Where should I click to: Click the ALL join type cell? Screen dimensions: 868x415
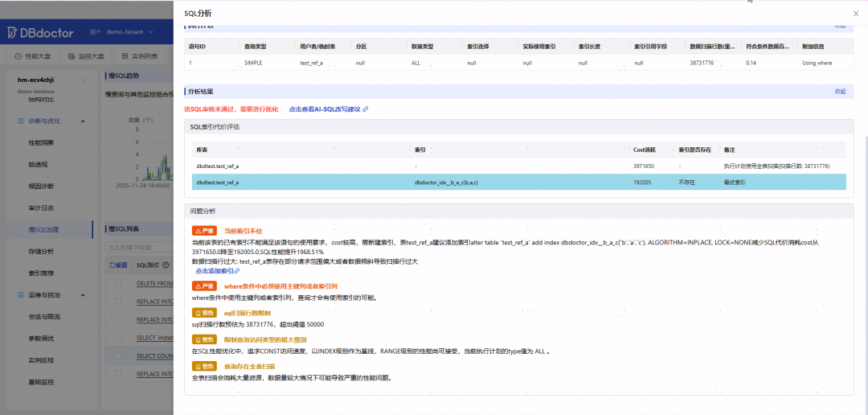coord(416,64)
